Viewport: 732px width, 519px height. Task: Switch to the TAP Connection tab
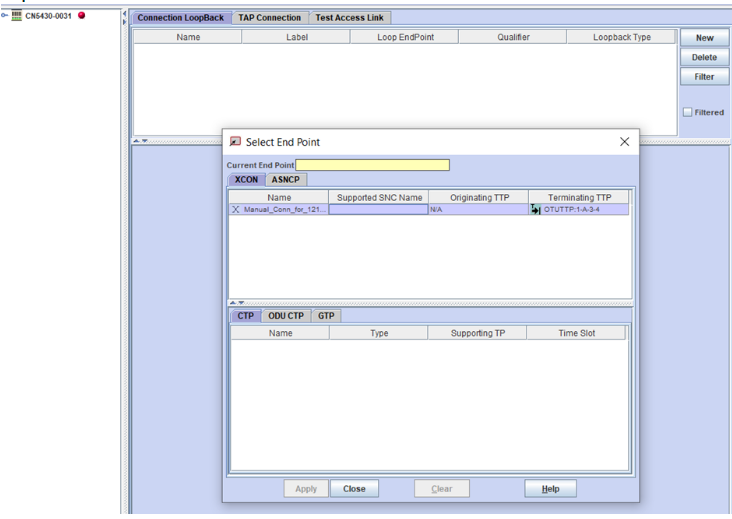269,18
